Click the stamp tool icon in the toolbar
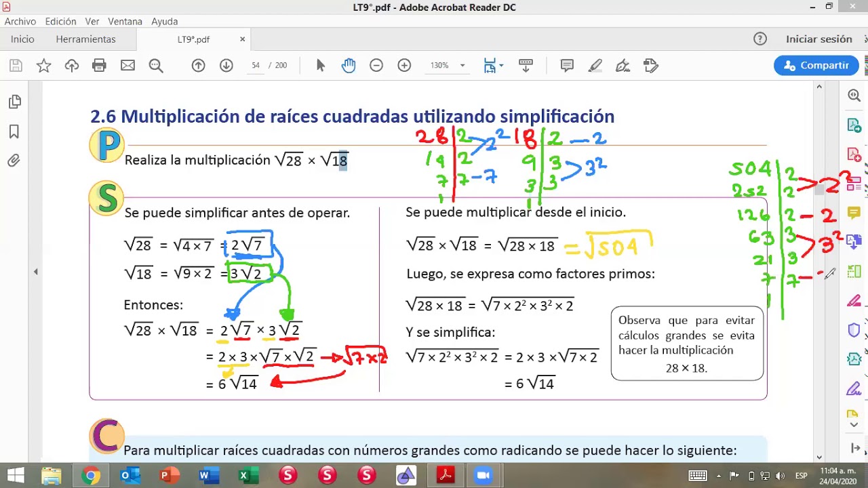868x488 pixels. pyautogui.click(x=651, y=66)
